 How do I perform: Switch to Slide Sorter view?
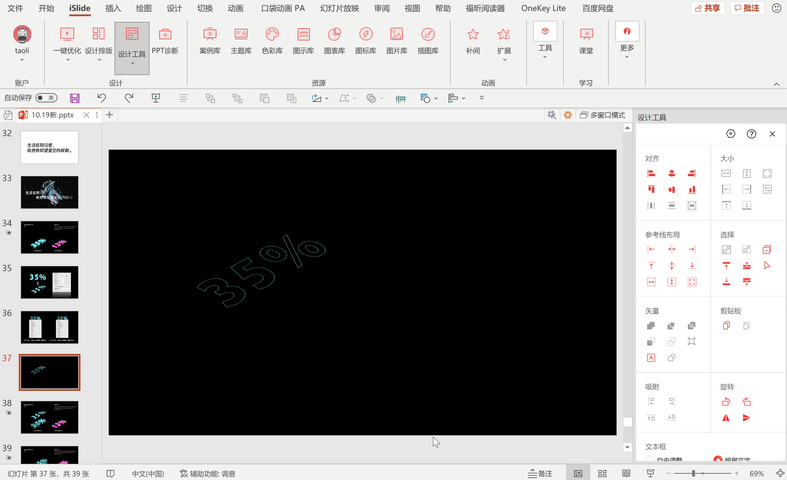point(602,473)
